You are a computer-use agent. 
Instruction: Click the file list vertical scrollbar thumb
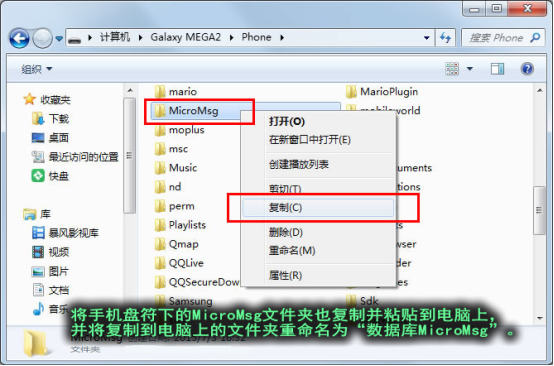point(539,210)
